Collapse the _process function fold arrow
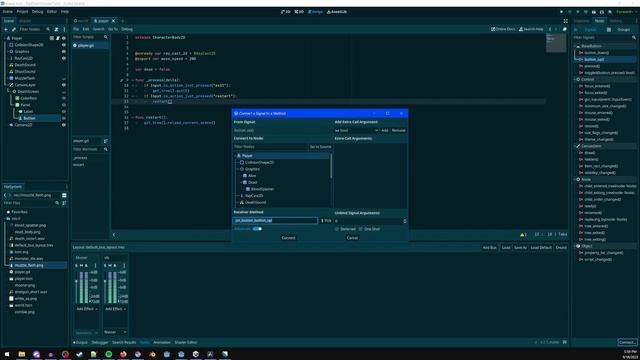Viewport: 640px width, 360px height. [x=133, y=80]
